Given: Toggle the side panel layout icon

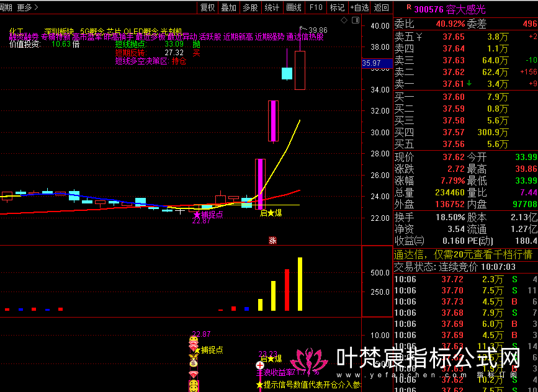Looking at the screenshot, I should [x=356, y=20].
